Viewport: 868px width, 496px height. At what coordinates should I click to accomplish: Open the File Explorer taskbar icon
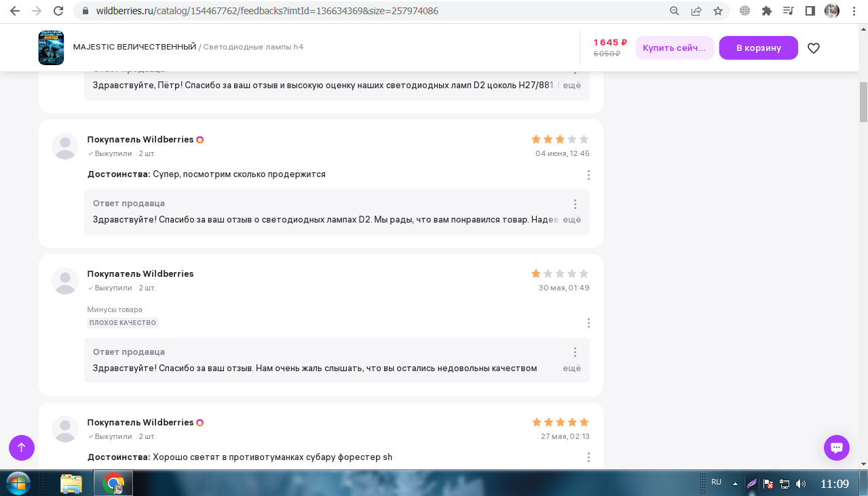coord(71,483)
